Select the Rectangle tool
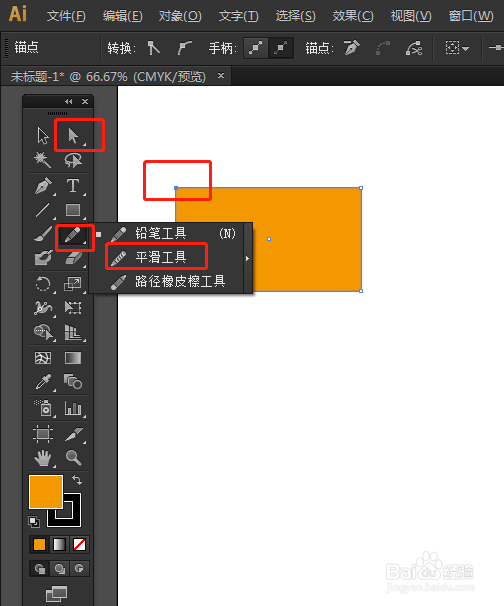The image size is (504, 606). click(x=73, y=210)
